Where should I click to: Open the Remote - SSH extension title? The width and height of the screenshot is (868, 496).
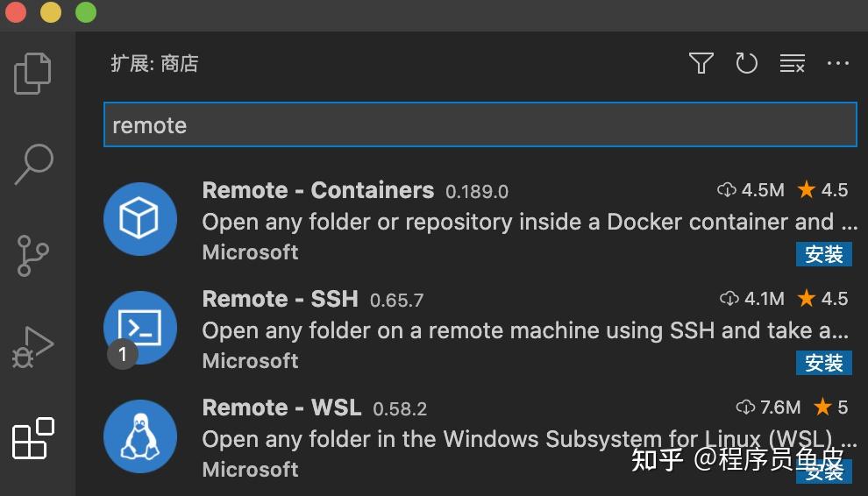(280, 299)
